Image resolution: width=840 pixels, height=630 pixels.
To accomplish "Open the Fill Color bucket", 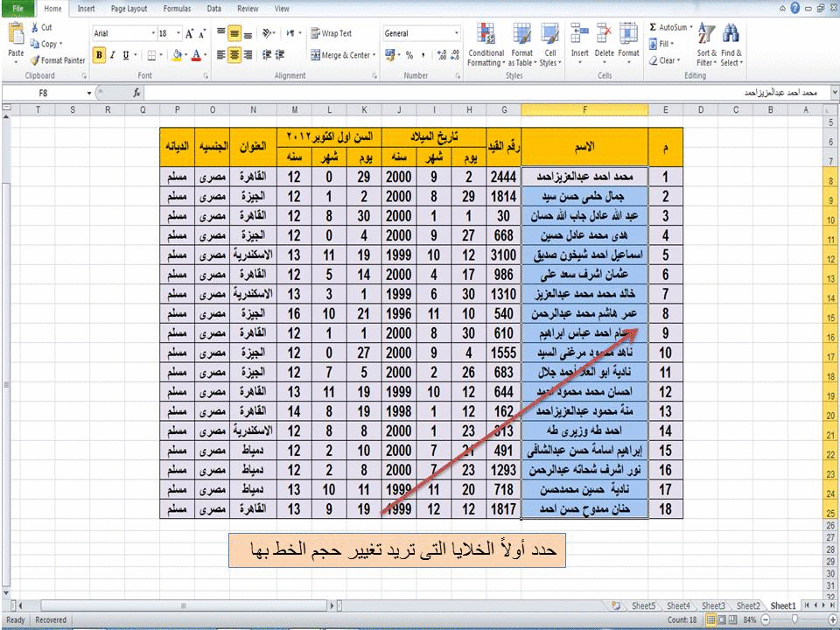I will (x=177, y=55).
